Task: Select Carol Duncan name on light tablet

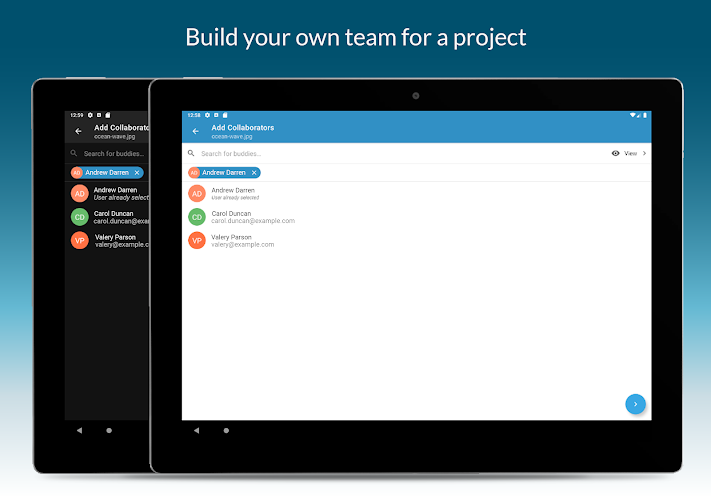Action: pyautogui.click(x=231, y=214)
